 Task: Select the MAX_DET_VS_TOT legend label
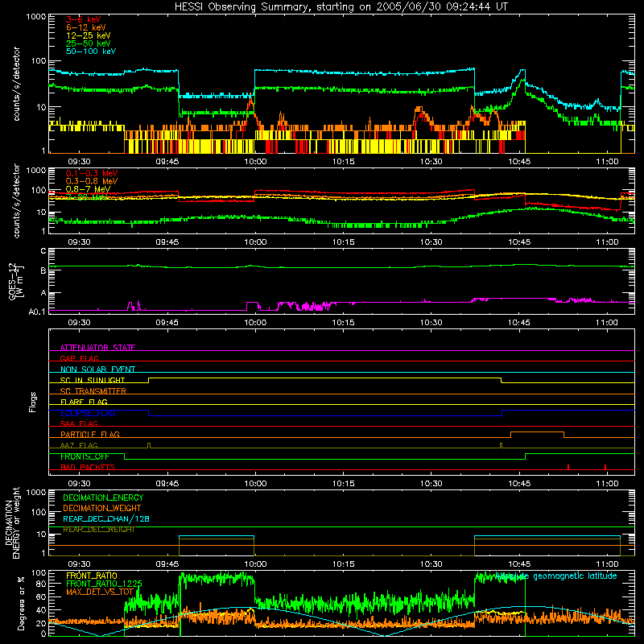(x=100, y=592)
